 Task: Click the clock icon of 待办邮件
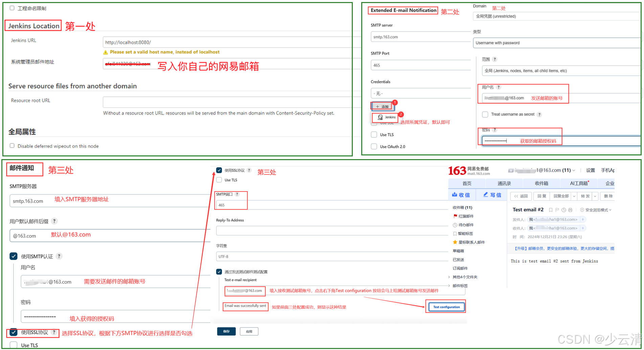[455, 225]
